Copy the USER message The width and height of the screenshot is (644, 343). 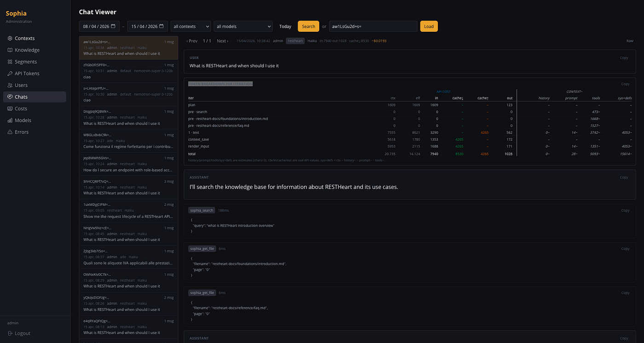[624, 58]
